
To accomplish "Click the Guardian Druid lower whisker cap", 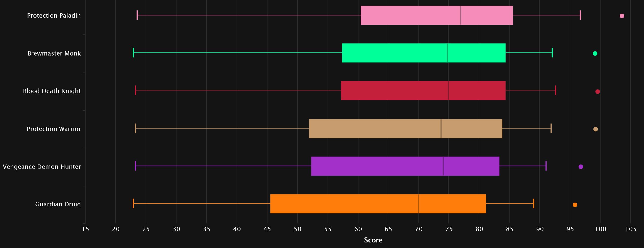I will pyautogui.click(x=133, y=204).
